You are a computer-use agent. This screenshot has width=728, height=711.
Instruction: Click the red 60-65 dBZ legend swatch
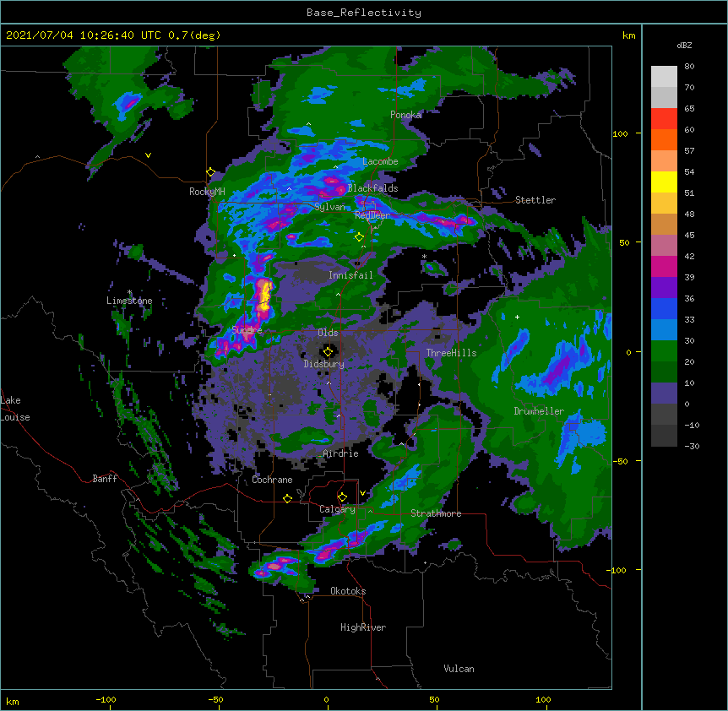click(664, 118)
